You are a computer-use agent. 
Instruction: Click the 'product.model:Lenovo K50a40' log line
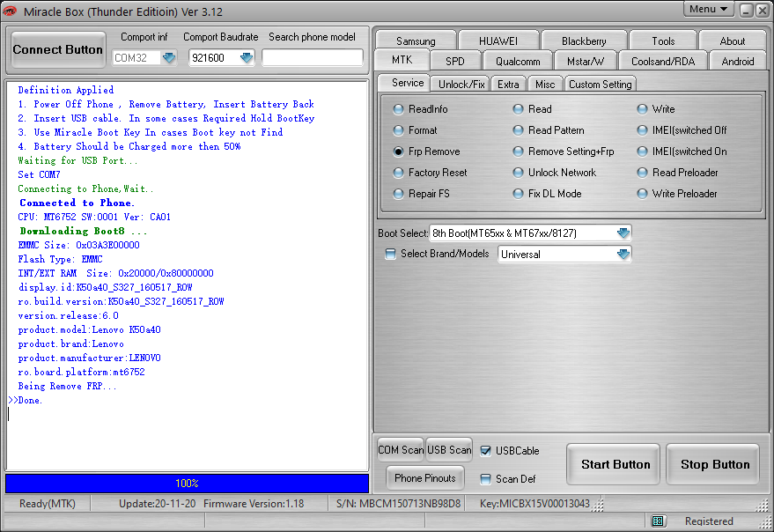(x=89, y=329)
